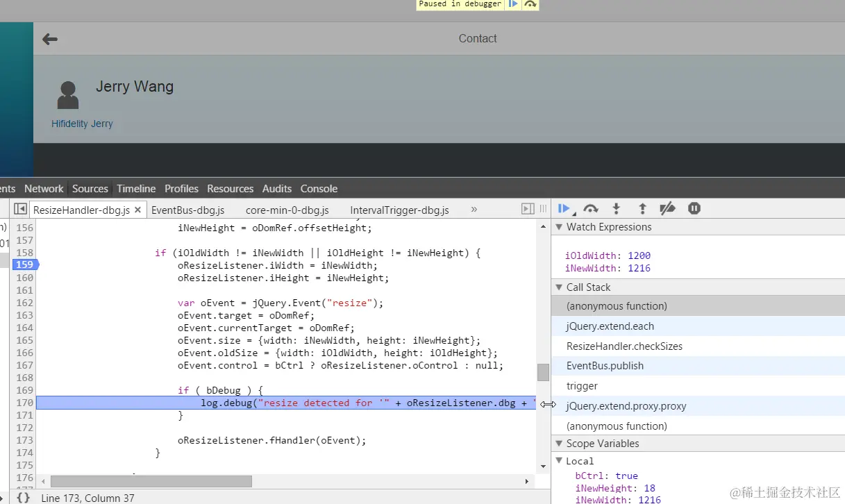This screenshot has height=504, width=845.
Task: Click the Hifidelity Jerry link
Action: click(82, 124)
